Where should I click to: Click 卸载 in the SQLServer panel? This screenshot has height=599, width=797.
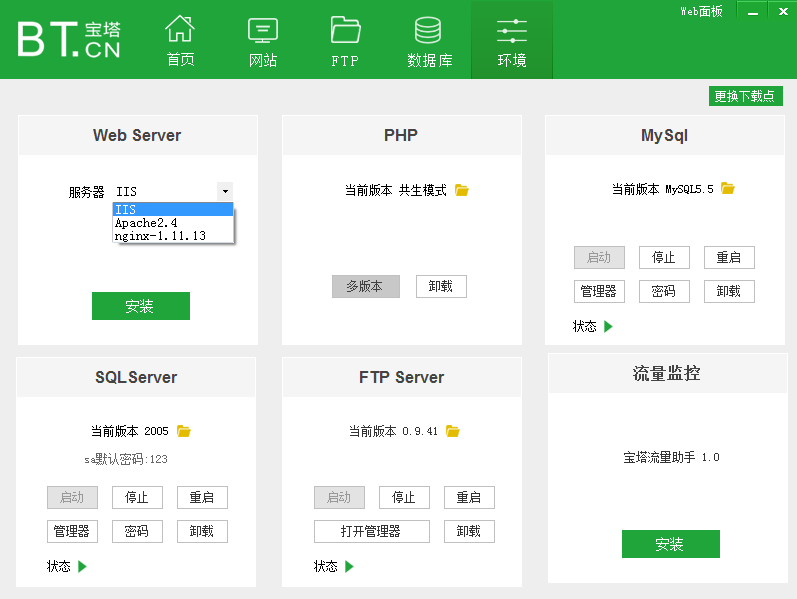tap(202, 531)
